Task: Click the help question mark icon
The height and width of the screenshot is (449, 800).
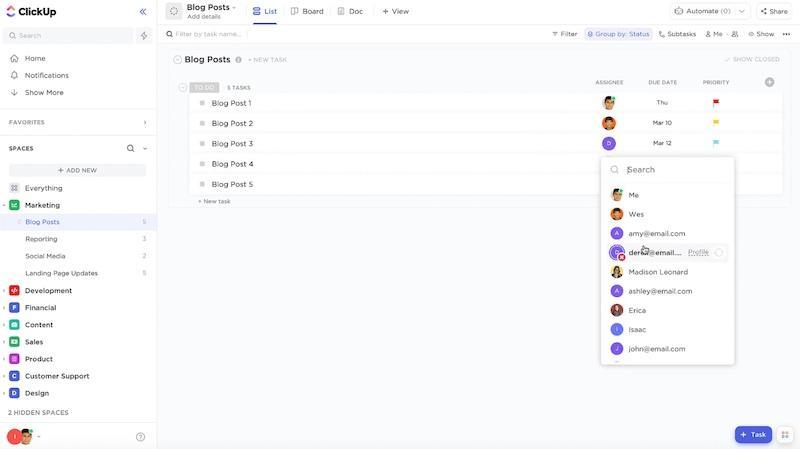Action: coord(140,437)
